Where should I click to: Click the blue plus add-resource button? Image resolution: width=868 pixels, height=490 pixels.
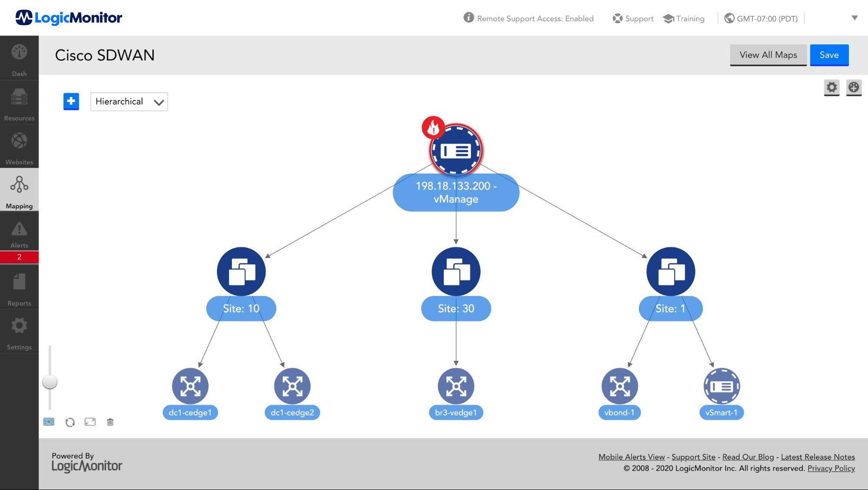click(x=71, y=102)
